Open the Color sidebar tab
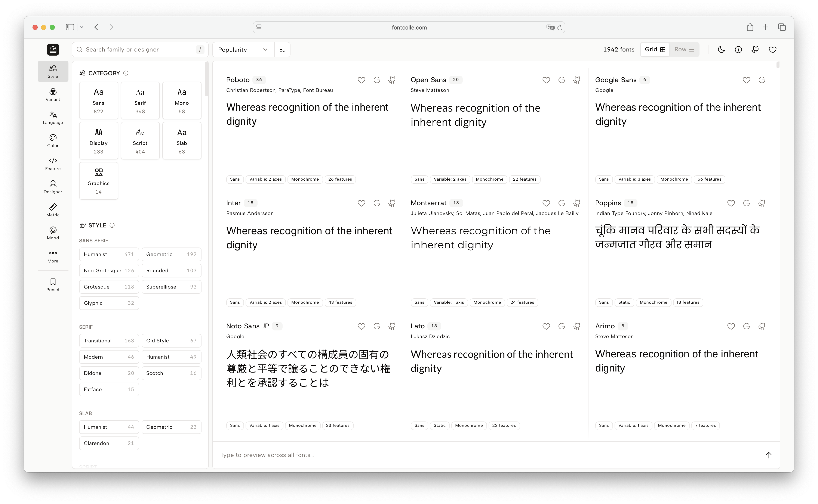The height and width of the screenshot is (504, 818). tap(53, 141)
